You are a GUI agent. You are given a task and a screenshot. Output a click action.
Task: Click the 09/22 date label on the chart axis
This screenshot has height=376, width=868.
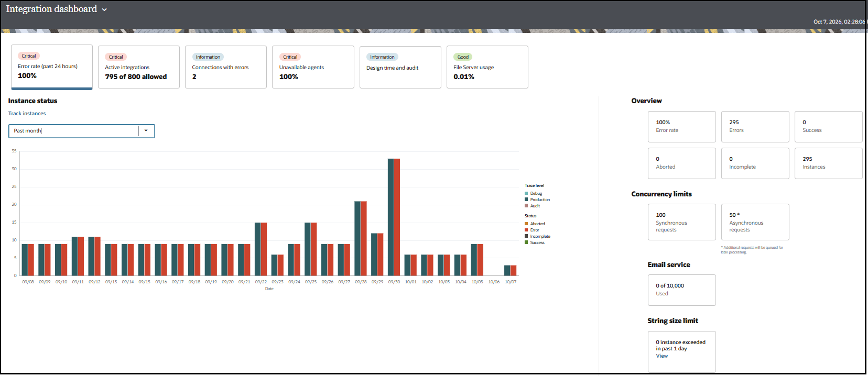click(261, 282)
